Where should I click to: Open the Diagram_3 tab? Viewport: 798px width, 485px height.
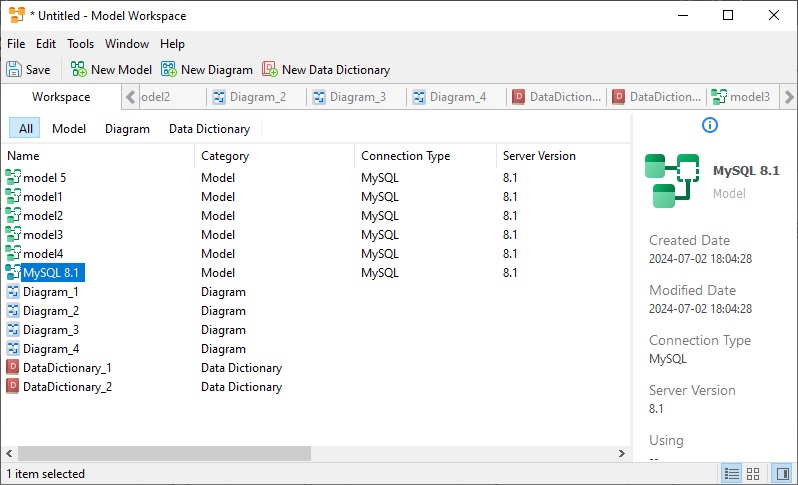tap(357, 97)
